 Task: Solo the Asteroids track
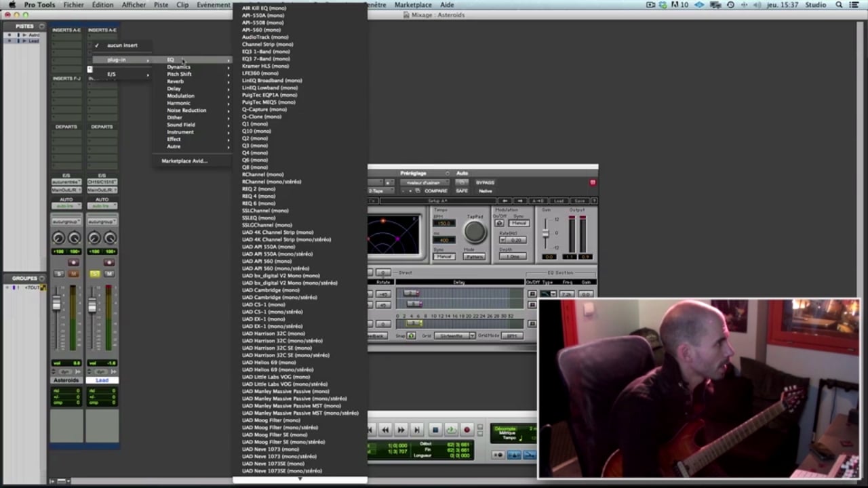(x=59, y=274)
